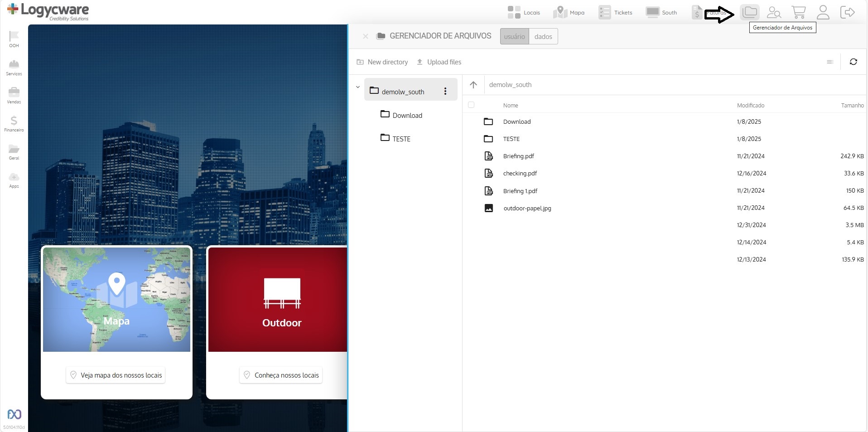The image size is (868, 432).
Task: Open the Mapa card thumbnail
Action: click(x=116, y=299)
